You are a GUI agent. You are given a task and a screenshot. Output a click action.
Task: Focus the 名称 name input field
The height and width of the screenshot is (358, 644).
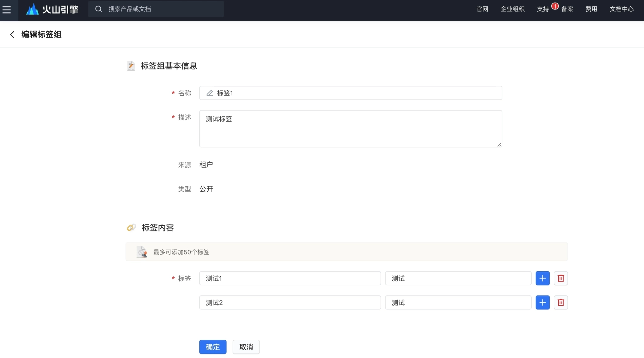click(350, 93)
